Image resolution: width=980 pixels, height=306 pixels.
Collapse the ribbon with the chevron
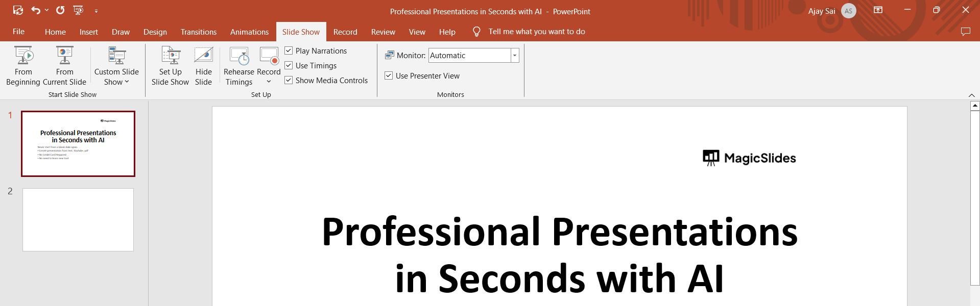(x=971, y=95)
